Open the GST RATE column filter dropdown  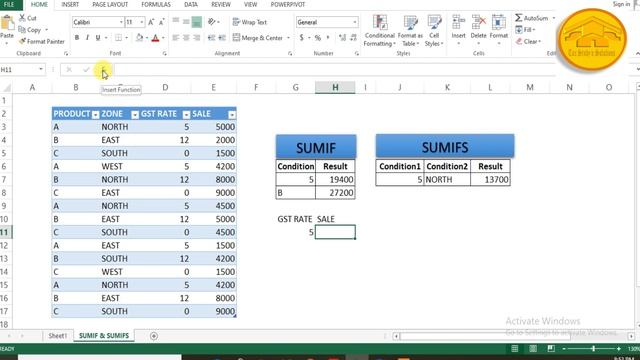tap(186, 115)
